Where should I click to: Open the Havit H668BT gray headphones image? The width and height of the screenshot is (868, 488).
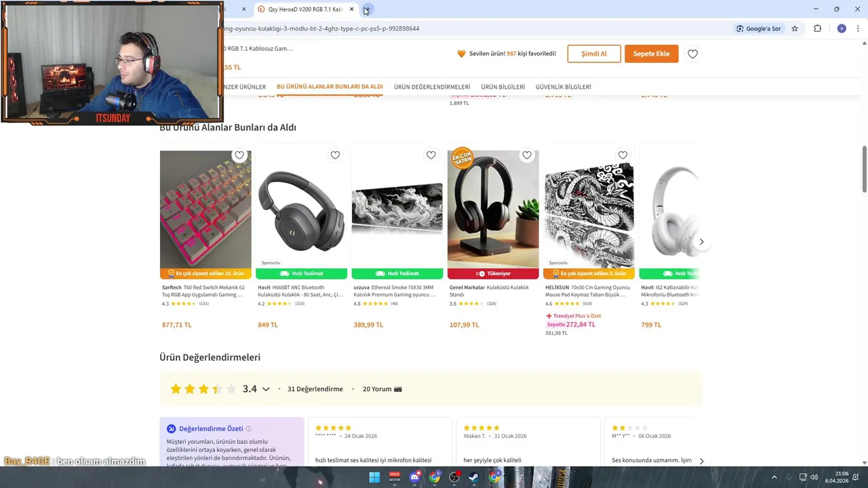coord(301,209)
